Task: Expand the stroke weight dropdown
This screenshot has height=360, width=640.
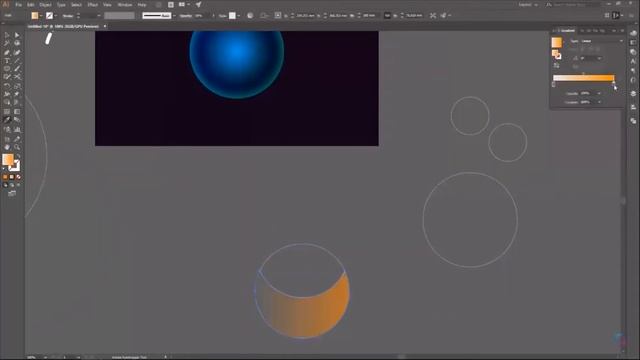Action: [x=99, y=16]
